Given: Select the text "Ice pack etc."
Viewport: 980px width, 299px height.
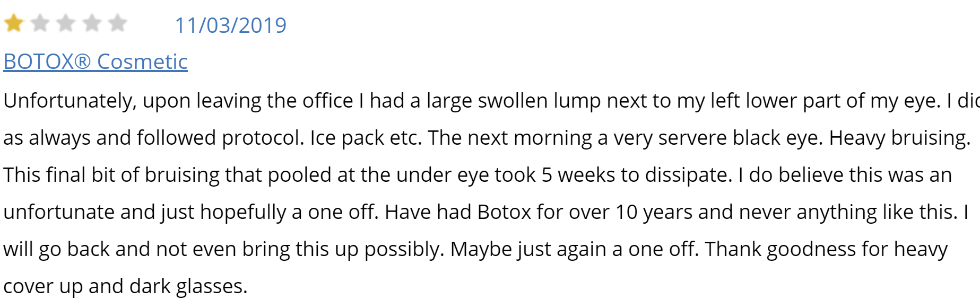Looking at the screenshot, I should [x=366, y=138].
